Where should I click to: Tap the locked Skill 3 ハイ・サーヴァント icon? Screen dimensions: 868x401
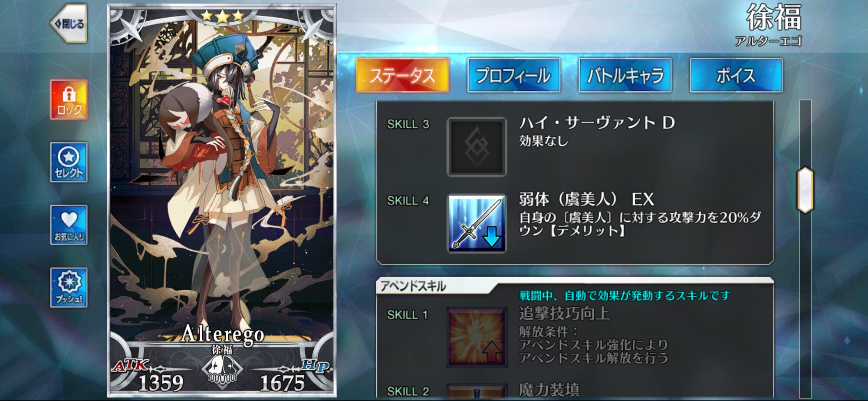477,147
